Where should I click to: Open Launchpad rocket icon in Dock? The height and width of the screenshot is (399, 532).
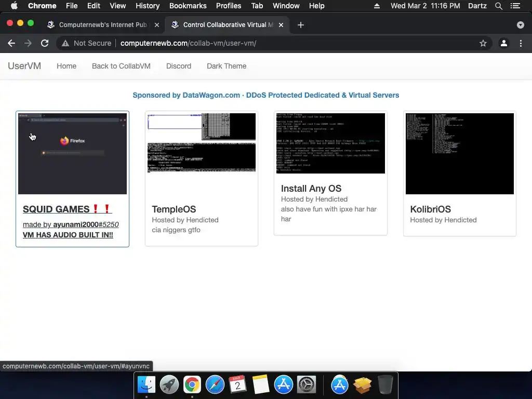[169, 385]
